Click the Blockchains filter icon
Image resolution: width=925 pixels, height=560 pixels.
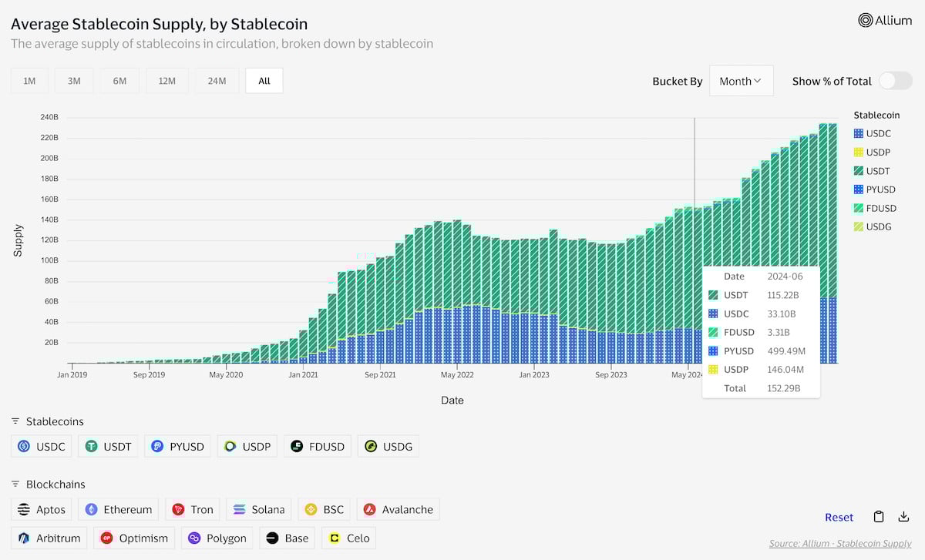15,485
